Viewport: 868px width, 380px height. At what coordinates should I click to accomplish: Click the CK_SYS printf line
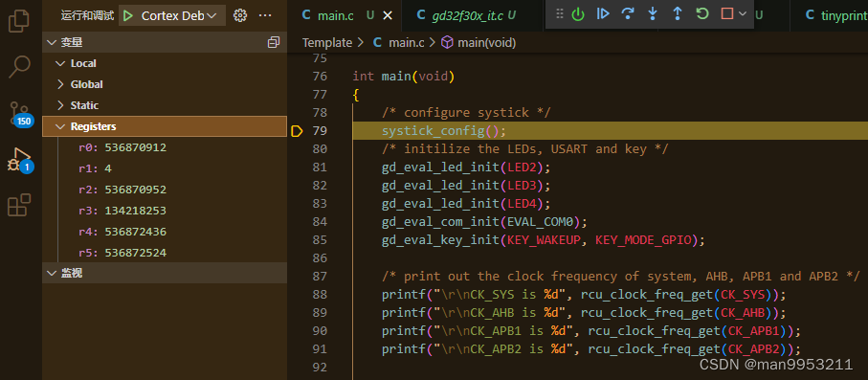tap(584, 294)
